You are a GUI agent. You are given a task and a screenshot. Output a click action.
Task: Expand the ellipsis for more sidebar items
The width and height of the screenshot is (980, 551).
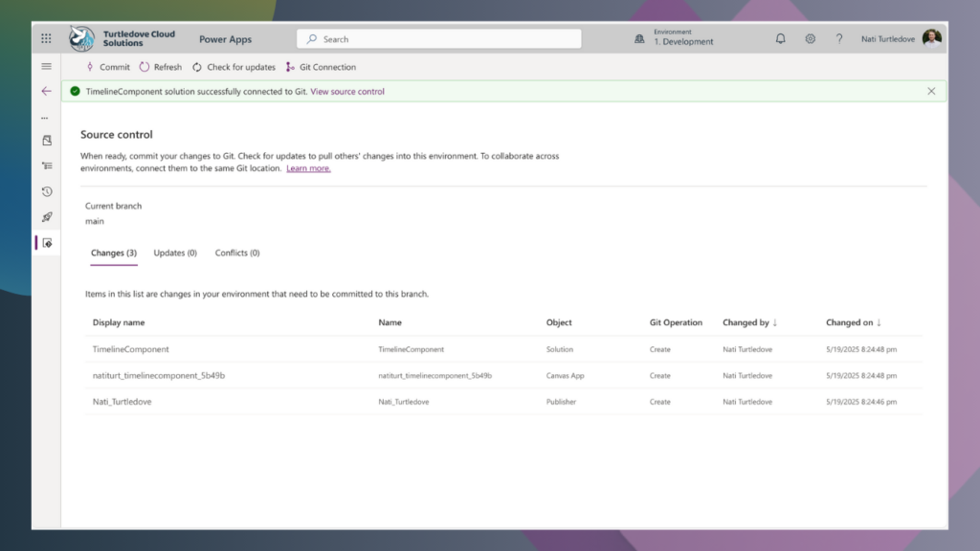coord(44,117)
